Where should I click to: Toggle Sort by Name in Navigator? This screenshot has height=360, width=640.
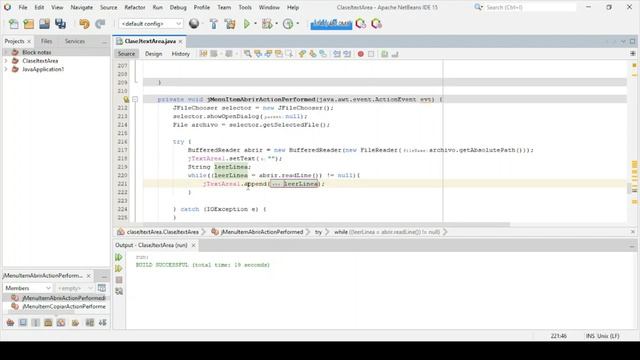pos(90,322)
